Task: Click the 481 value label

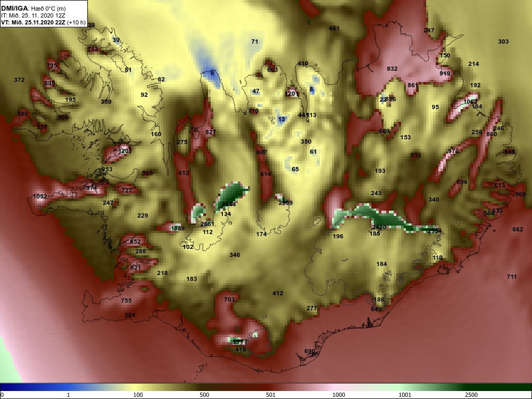Action: 334,28
